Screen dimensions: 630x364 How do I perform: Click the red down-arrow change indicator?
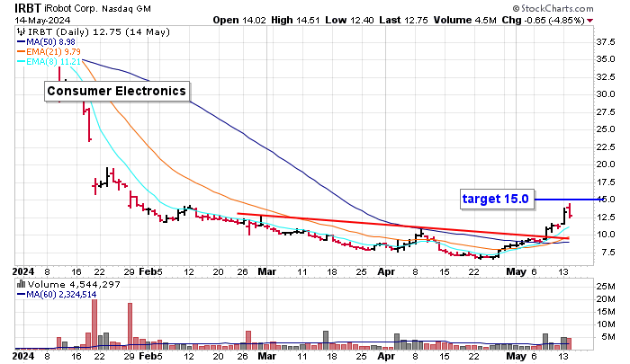coord(589,21)
